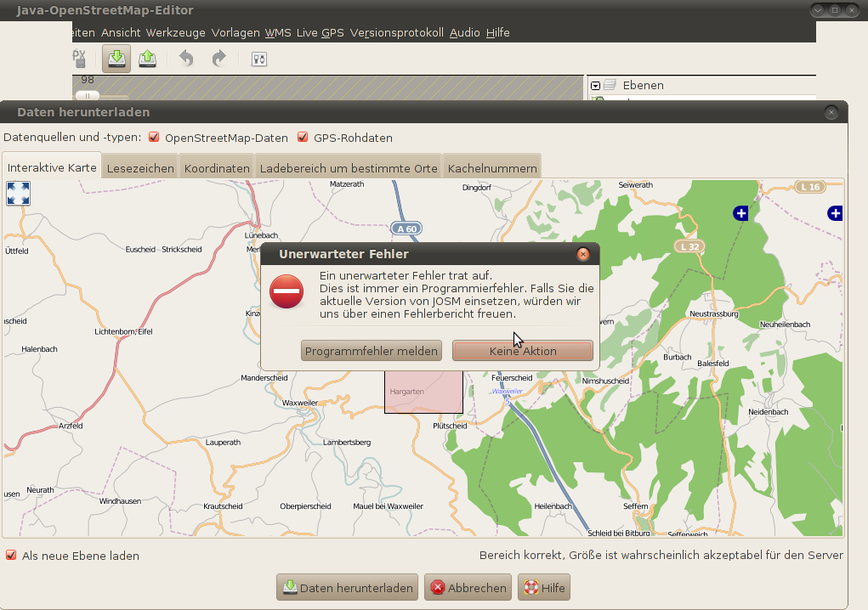This screenshot has height=610, width=868.
Task: Open the Werkzeuge menu
Action: point(175,32)
